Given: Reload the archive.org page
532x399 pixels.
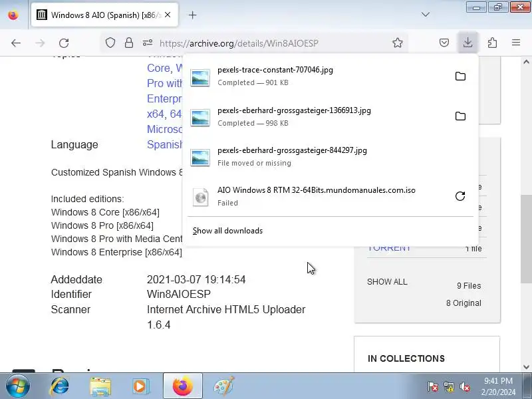Looking at the screenshot, I should pyautogui.click(x=64, y=43).
